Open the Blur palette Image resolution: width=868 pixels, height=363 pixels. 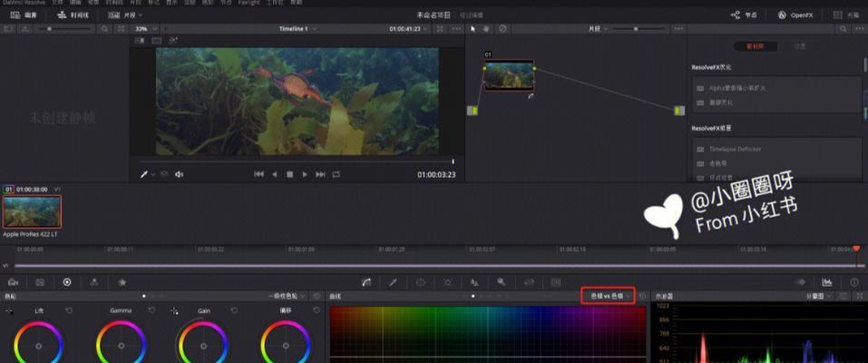tap(474, 282)
